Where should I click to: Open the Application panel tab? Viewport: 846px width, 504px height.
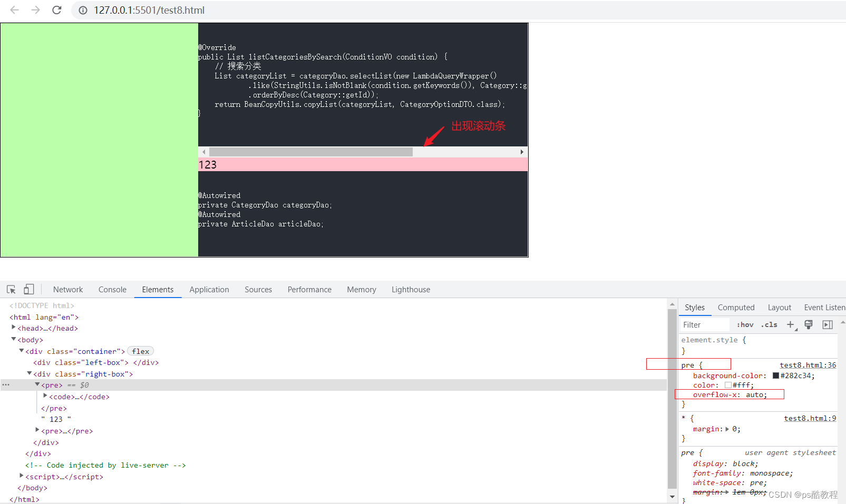pyautogui.click(x=209, y=290)
